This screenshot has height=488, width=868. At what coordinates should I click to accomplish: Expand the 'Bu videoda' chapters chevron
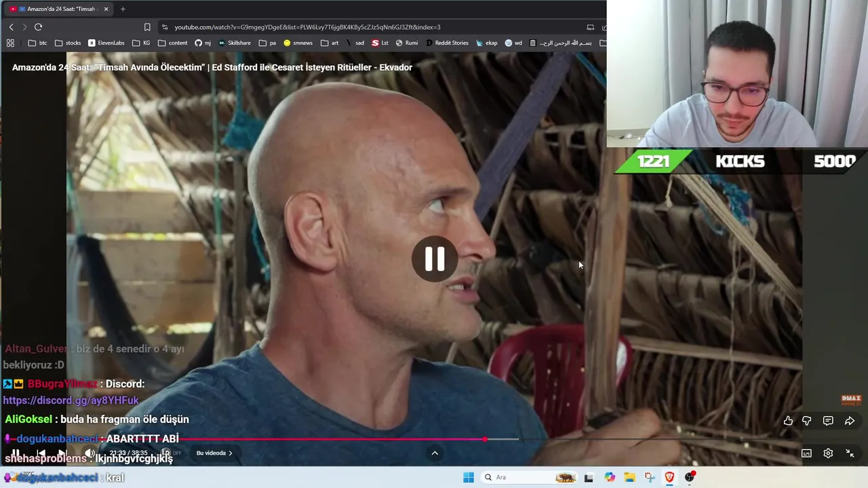pos(214,453)
